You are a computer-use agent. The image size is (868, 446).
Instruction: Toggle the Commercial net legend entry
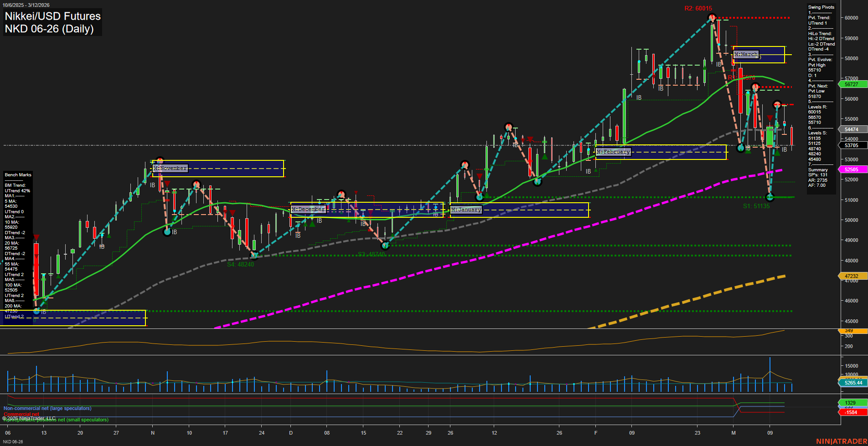click(21, 414)
